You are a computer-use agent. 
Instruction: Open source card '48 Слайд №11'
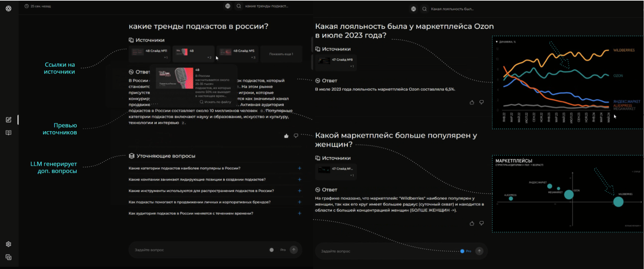click(x=149, y=54)
